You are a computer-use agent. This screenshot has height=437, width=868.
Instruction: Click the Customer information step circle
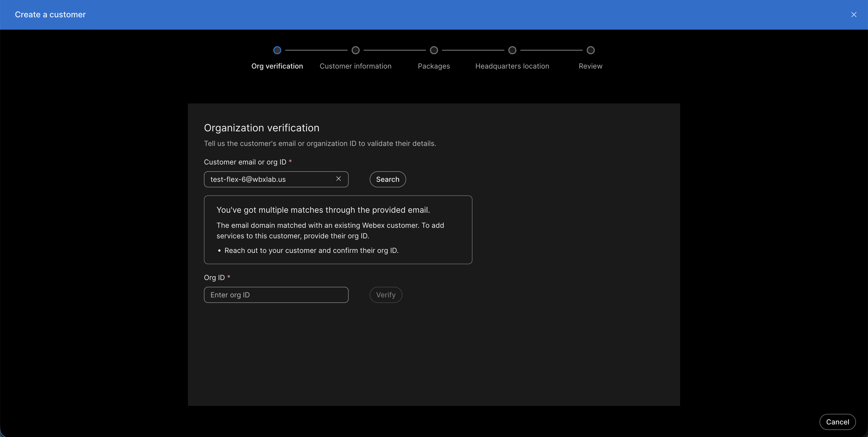tap(355, 50)
